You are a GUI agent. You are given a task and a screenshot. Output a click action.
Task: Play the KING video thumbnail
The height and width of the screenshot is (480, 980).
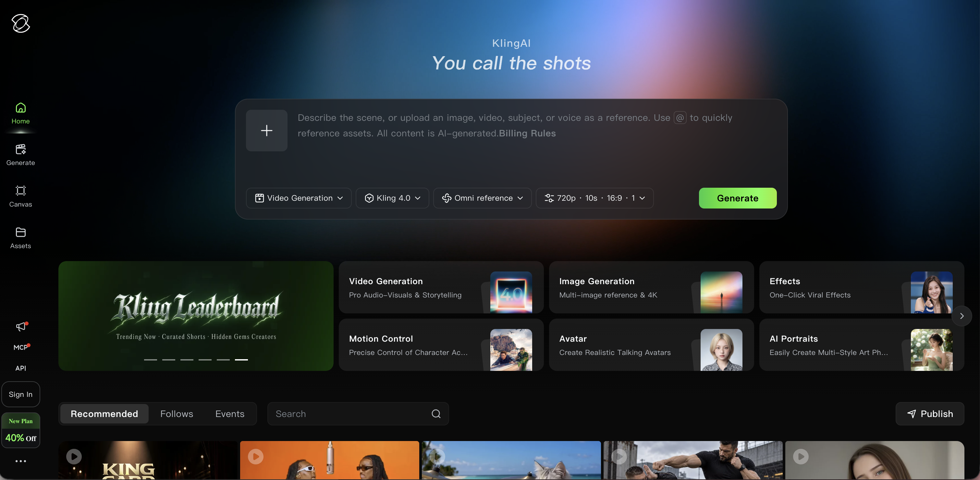point(74,456)
